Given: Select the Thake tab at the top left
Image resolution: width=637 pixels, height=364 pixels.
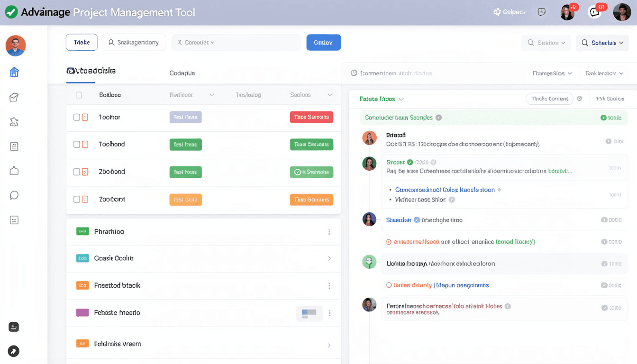Looking at the screenshot, I should click(x=82, y=42).
